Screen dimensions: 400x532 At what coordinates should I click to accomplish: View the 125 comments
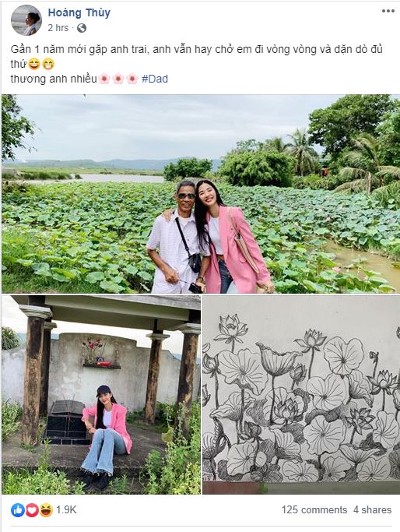314,509
